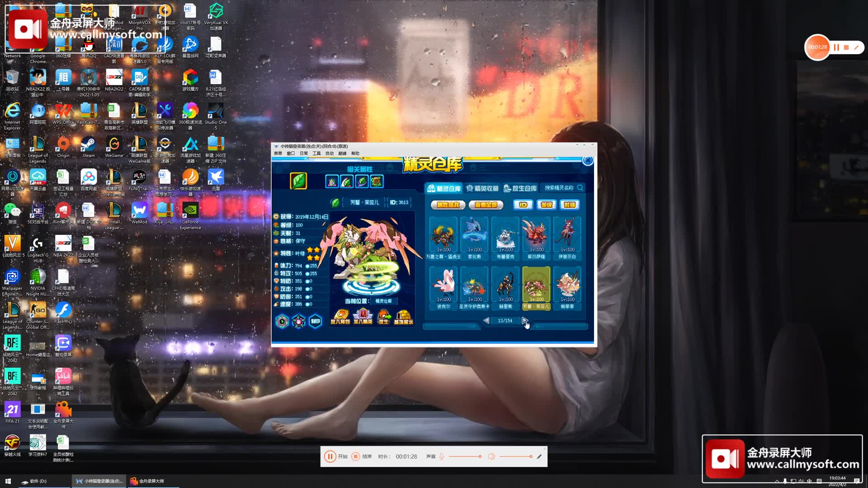
Task: Toggle the speaker icon in the recorder bar
Action: [x=491, y=456]
